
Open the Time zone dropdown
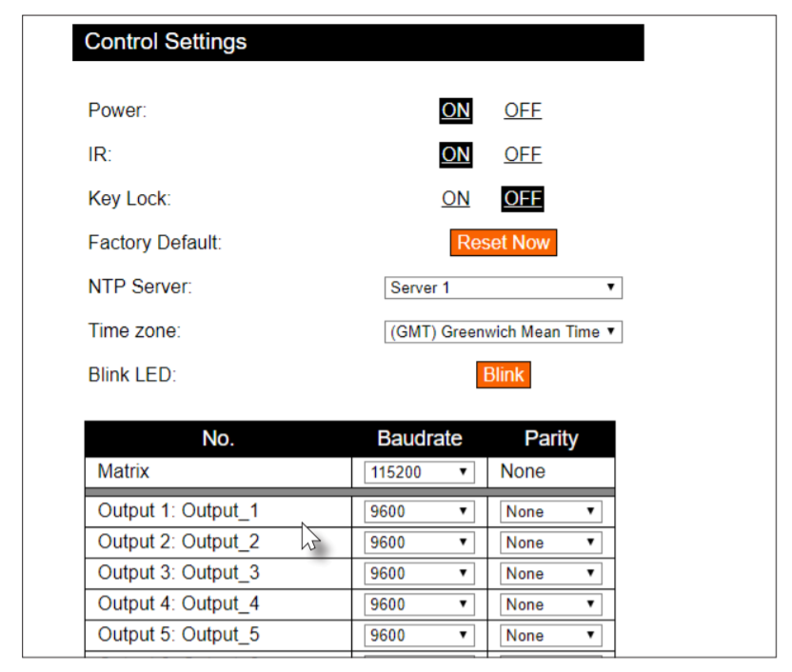coord(503,331)
